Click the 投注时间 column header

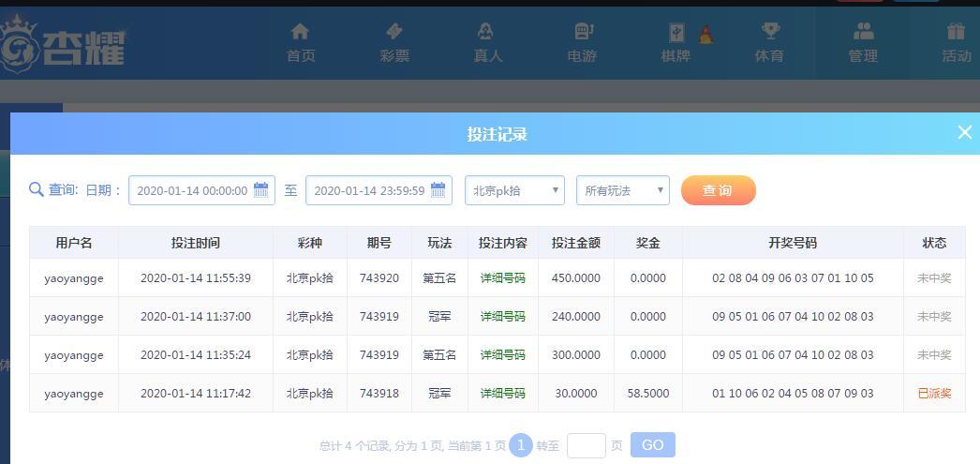click(196, 243)
